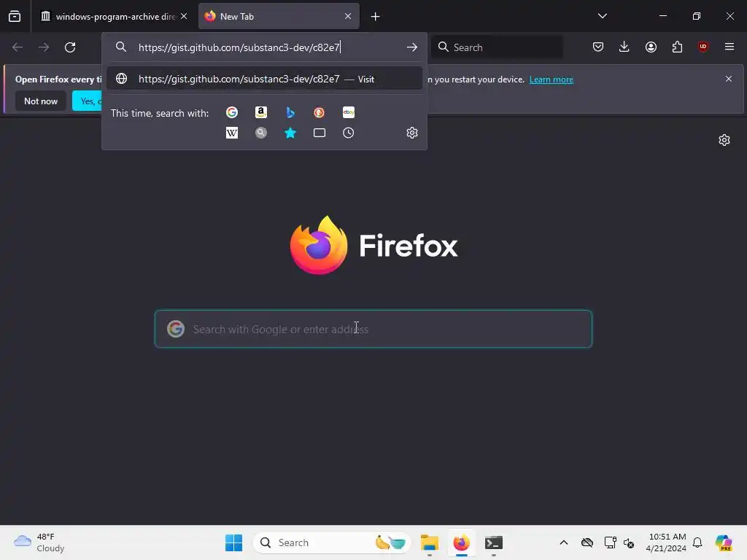Go forward one page
This screenshot has width=747, height=560.
click(44, 47)
